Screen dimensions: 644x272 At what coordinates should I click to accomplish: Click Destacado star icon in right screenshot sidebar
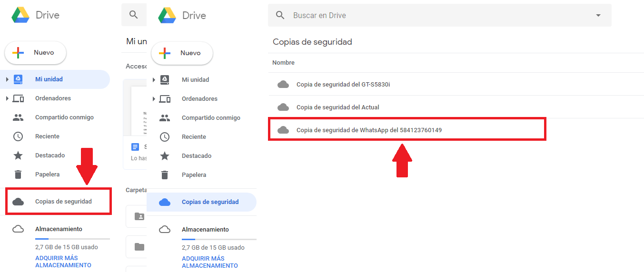165,156
